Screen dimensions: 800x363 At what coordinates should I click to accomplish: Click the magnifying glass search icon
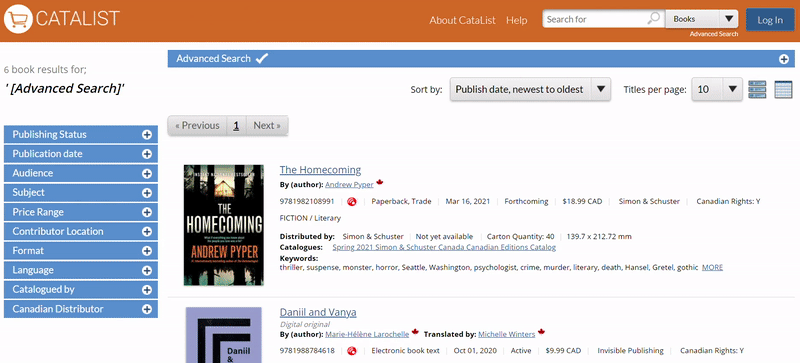click(653, 19)
